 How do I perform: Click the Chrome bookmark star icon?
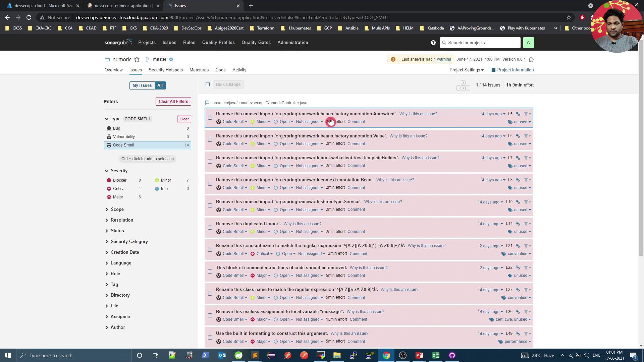(569, 17)
